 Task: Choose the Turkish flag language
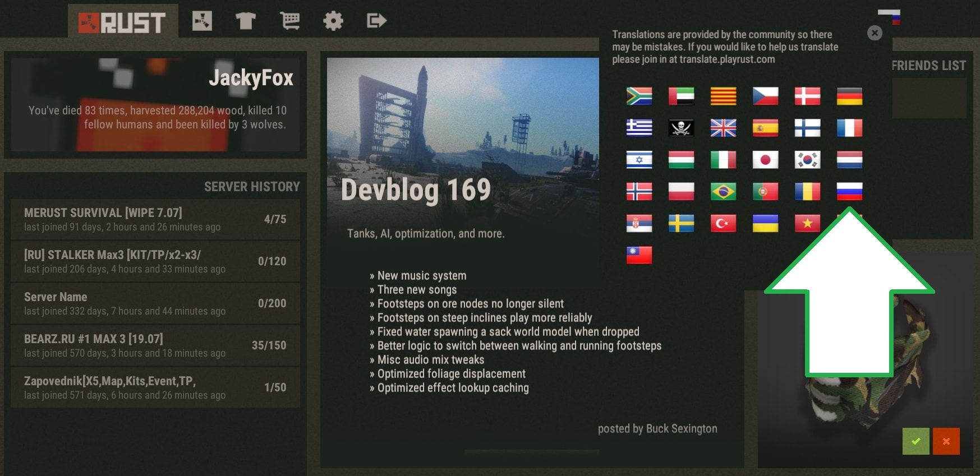pyautogui.click(x=723, y=223)
